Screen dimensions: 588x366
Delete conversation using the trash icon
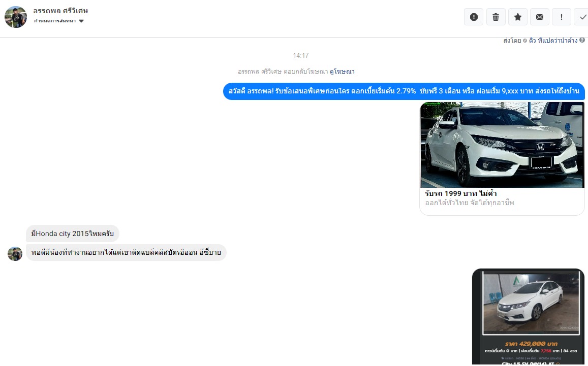coord(496,17)
